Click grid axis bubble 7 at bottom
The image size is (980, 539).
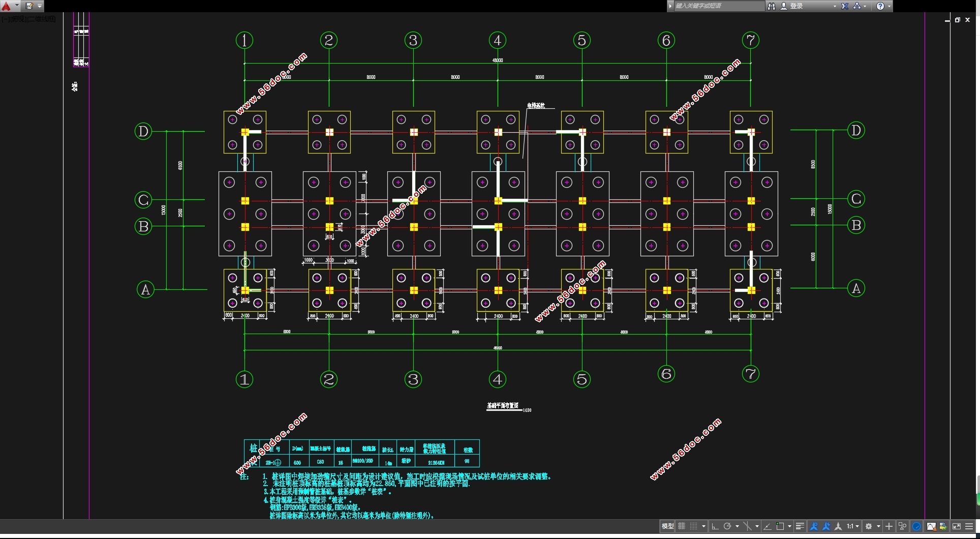(751, 374)
